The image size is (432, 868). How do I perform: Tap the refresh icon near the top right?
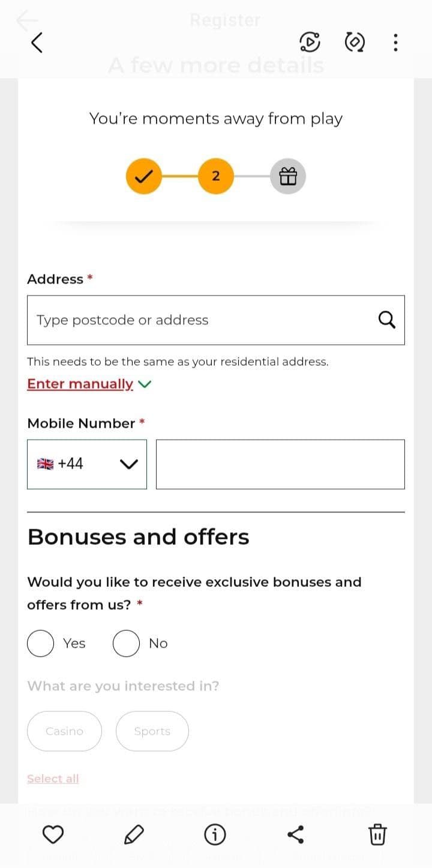354,43
